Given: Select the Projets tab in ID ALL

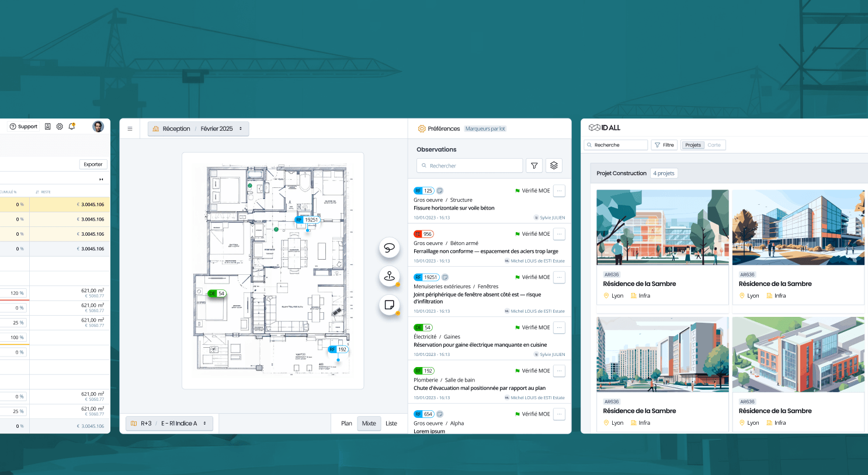Looking at the screenshot, I should pos(692,145).
